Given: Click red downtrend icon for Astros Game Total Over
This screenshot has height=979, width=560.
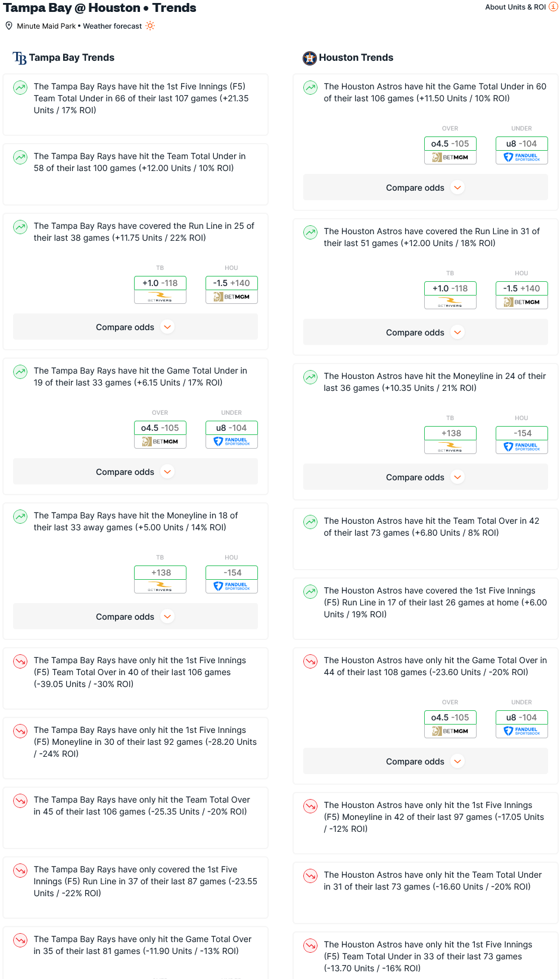Looking at the screenshot, I should [310, 661].
